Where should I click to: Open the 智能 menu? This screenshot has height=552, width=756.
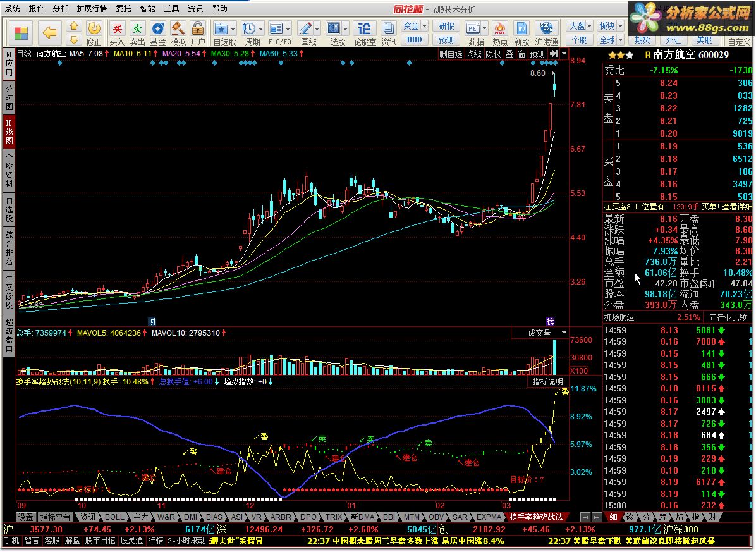click(147, 9)
